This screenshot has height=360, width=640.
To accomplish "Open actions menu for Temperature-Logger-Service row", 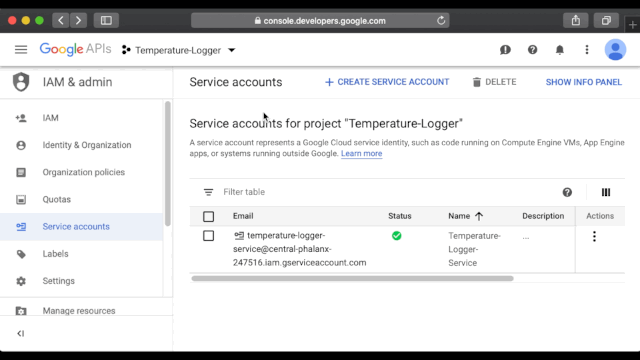I will (x=594, y=236).
